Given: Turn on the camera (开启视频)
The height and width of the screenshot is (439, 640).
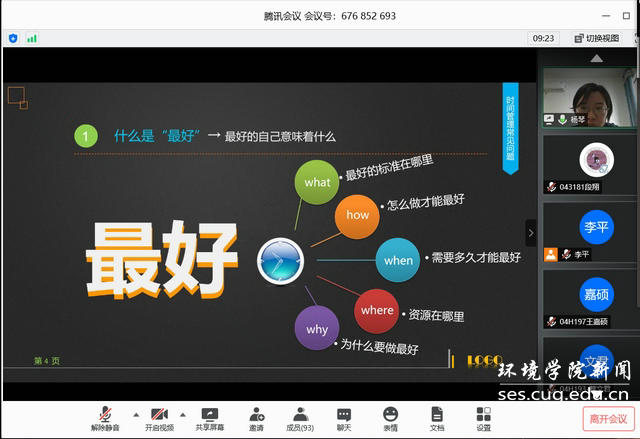Looking at the screenshot, I should coord(158,418).
